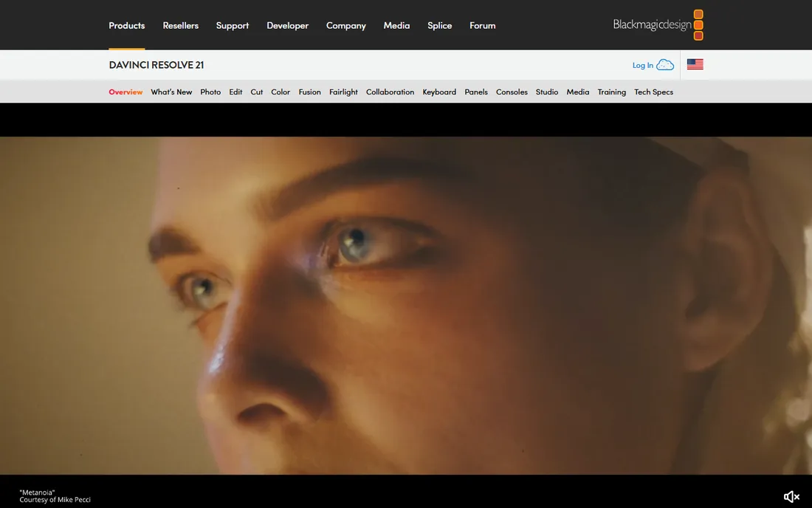812x508 pixels.
Task: Open the Edit tab
Action: point(235,92)
